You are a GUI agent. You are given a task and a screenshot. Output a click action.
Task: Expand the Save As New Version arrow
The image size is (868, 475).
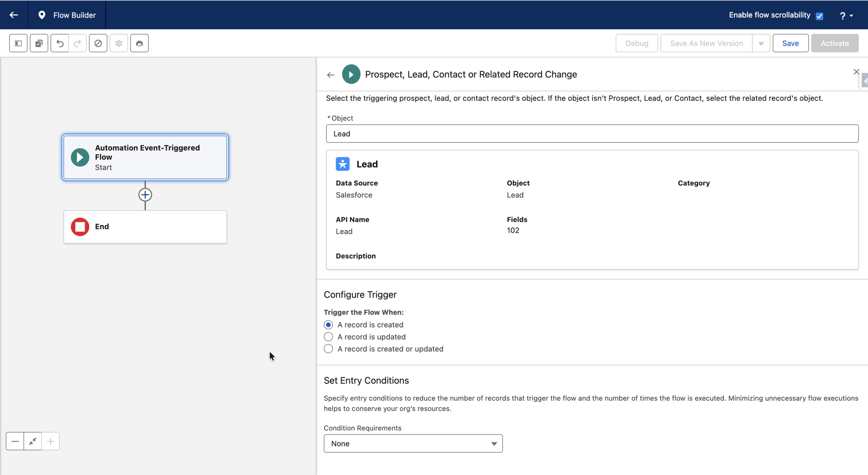pyautogui.click(x=761, y=43)
